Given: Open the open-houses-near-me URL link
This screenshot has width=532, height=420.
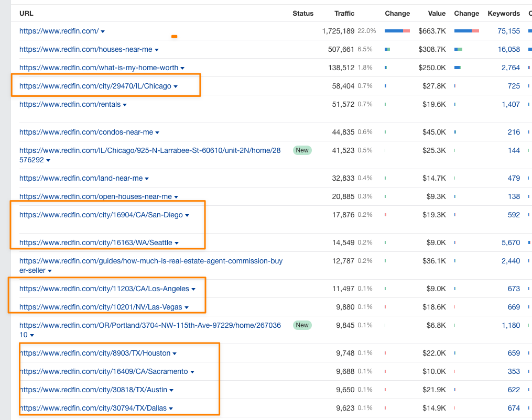Looking at the screenshot, I should pyautogui.click(x=96, y=196).
